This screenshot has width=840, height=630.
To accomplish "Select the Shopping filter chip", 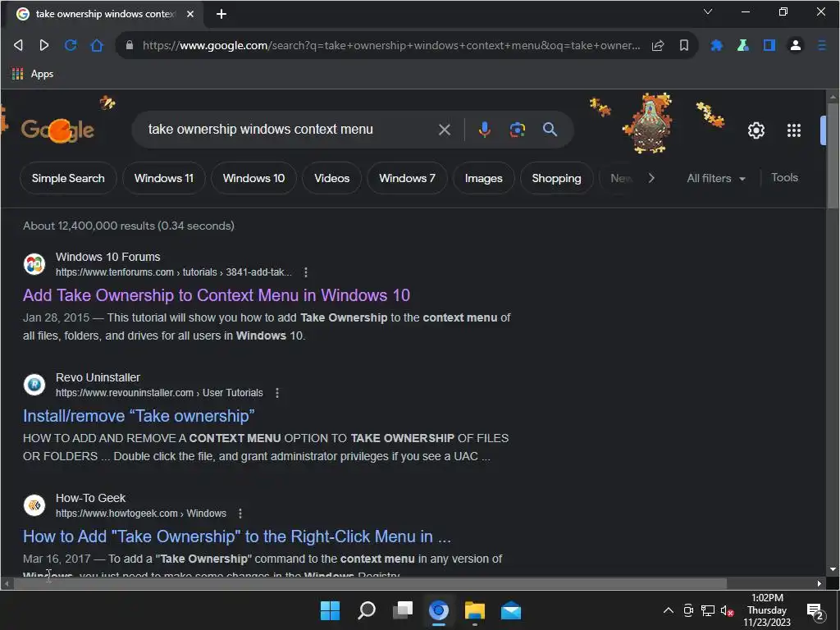I will point(556,178).
